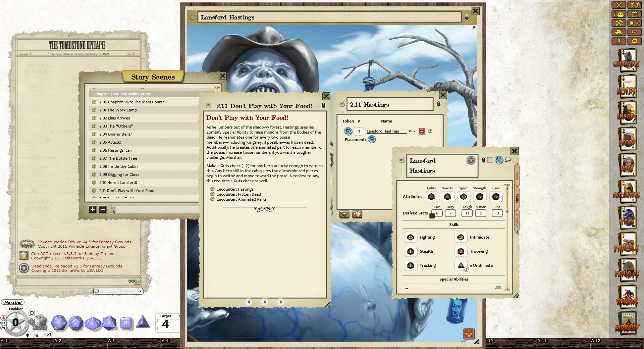Open story entry 2.07 The Bottle Tree
This screenshot has width=644, height=349.
tap(118, 158)
